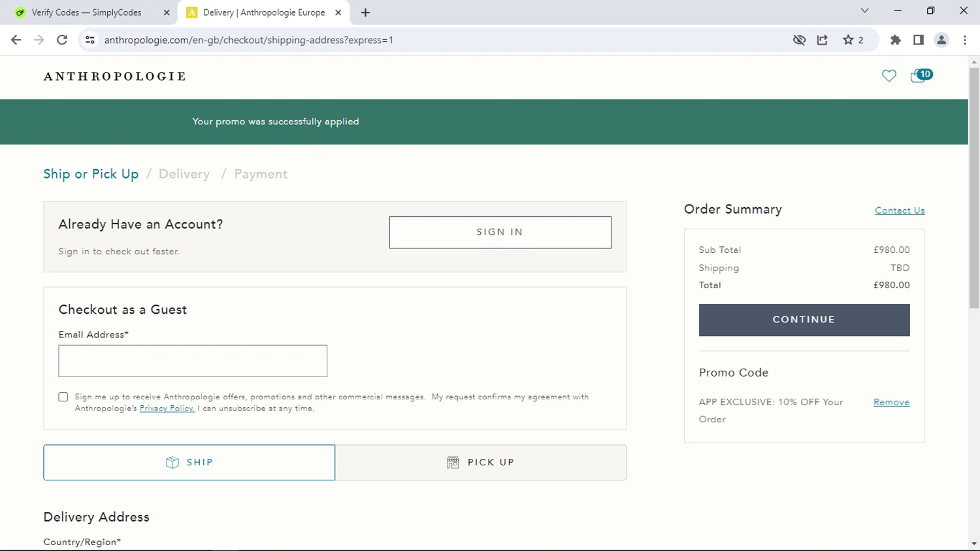Remove the applied promo code

pos(891,402)
